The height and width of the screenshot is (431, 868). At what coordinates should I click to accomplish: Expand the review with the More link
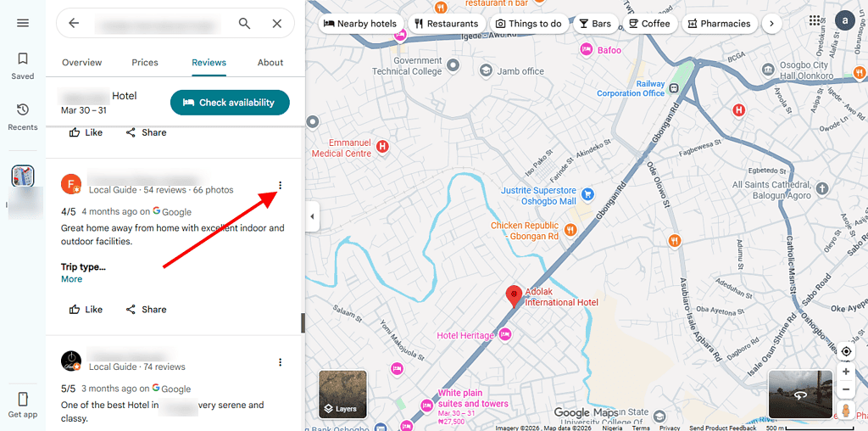(71, 279)
